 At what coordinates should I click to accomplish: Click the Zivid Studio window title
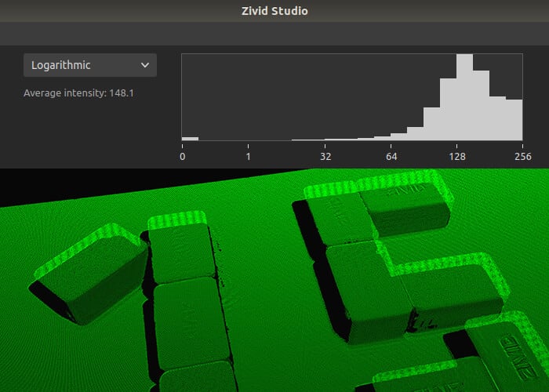tap(274, 11)
